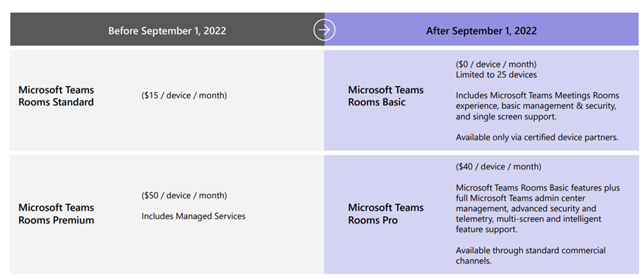Image resolution: width=644 pixels, height=279 pixels.
Task: Click the $50 / device / month price
Action: [x=184, y=196]
